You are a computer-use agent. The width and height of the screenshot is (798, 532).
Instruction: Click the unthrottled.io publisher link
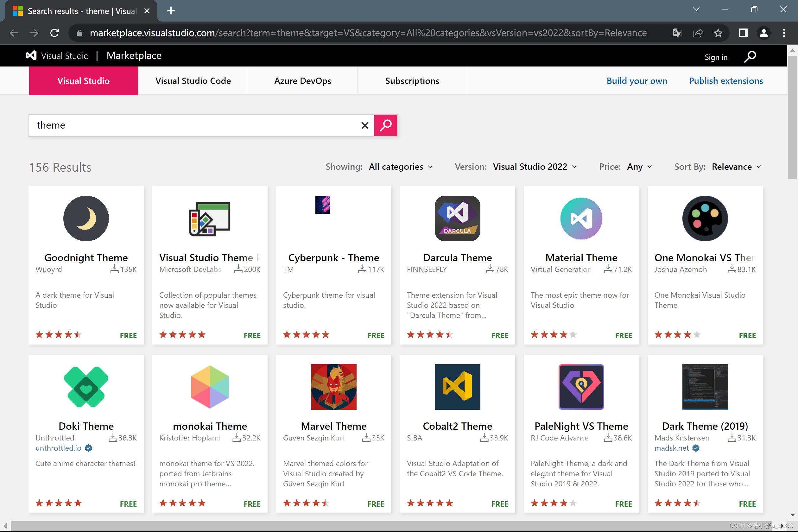click(x=58, y=448)
